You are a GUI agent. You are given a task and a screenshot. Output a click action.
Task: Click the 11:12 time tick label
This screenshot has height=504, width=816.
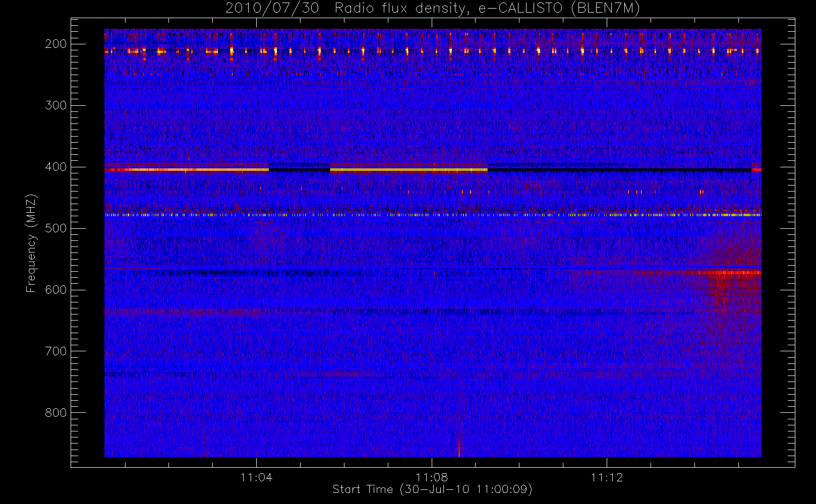(607, 477)
